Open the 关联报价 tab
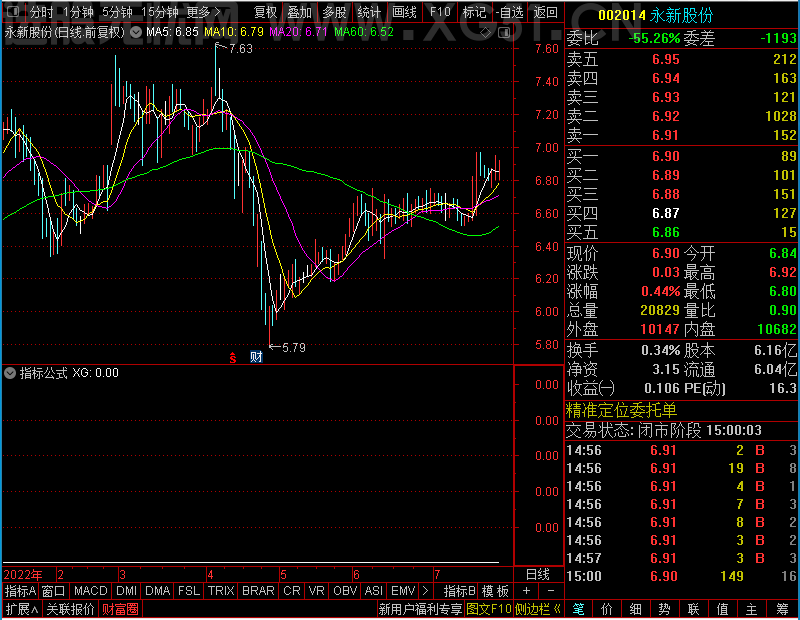 click(70, 609)
